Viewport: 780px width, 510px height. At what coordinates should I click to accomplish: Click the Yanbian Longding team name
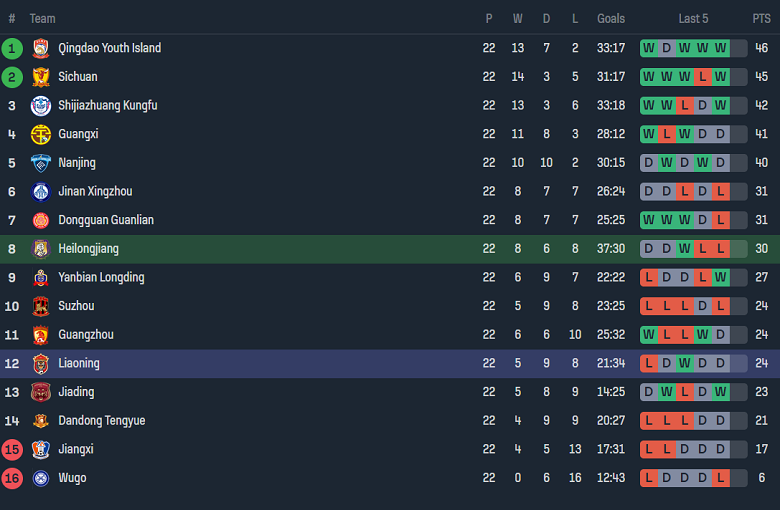click(x=101, y=278)
